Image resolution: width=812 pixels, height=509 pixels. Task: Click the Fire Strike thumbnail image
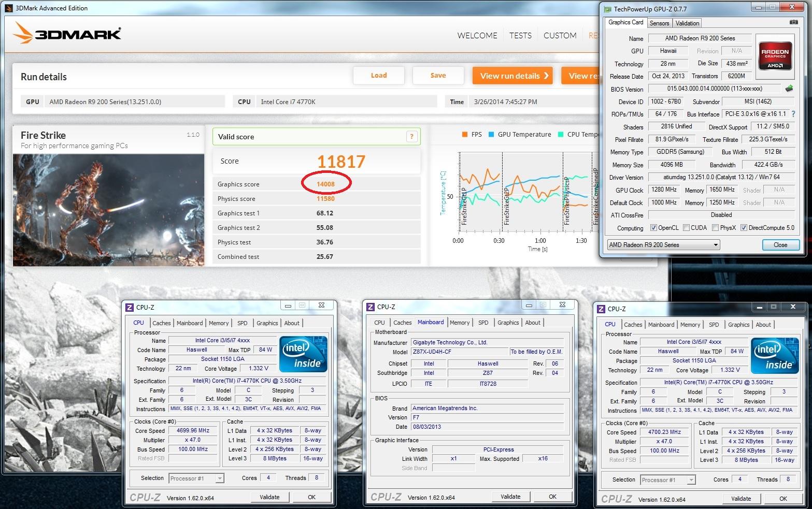pos(109,210)
